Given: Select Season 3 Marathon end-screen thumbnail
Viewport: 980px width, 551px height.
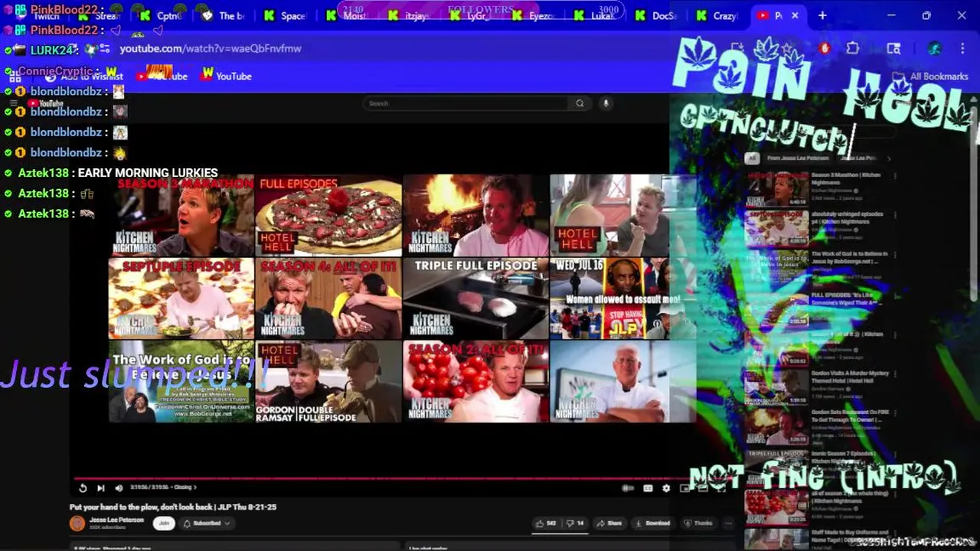Looking at the screenshot, I should click(181, 215).
